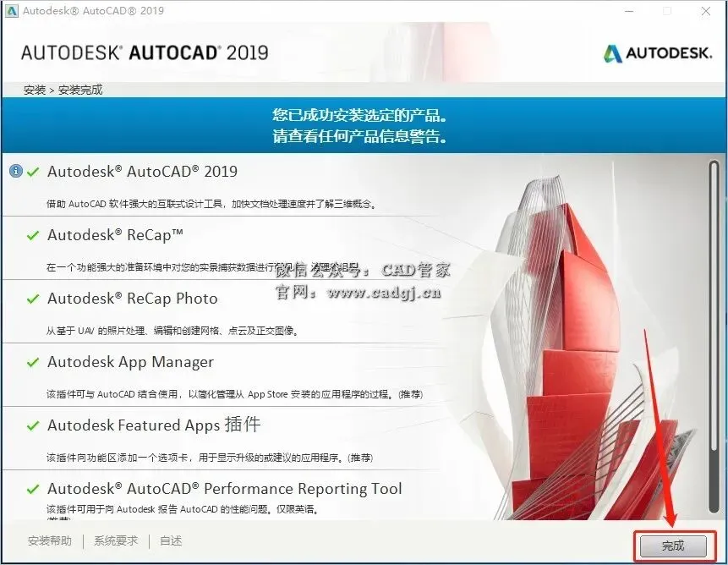Screen dimensions: 728x565
Task: Click the AutoCAD app icon in title bar
Action: [12, 11]
